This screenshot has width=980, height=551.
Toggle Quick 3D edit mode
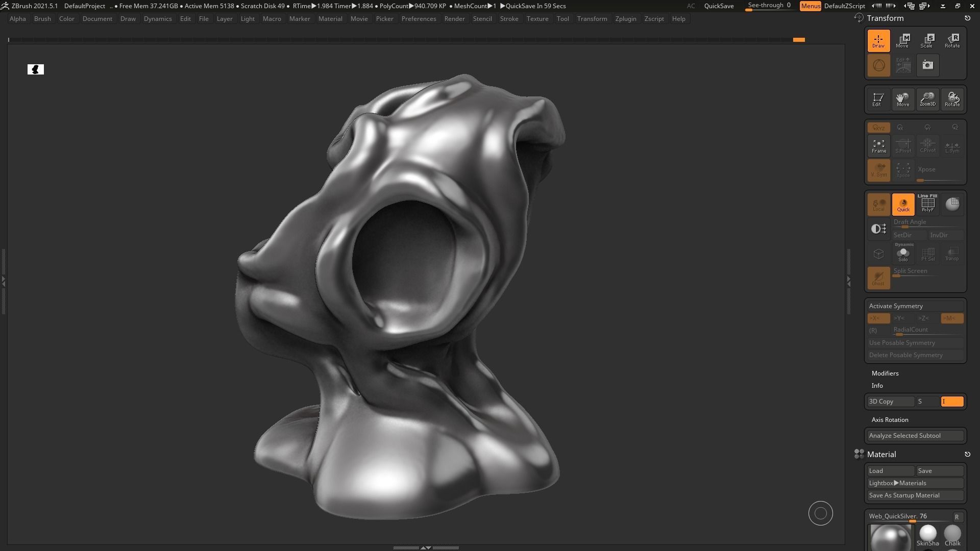903,205
